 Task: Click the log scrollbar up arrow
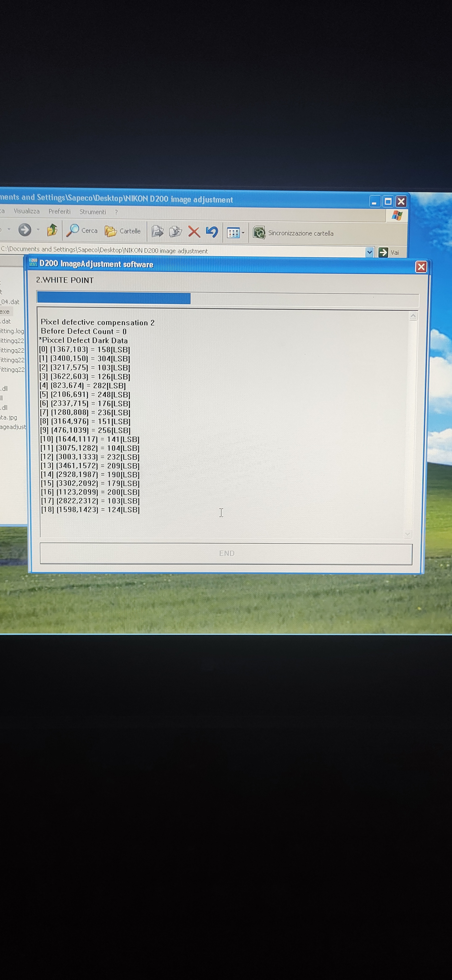pyautogui.click(x=413, y=316)
